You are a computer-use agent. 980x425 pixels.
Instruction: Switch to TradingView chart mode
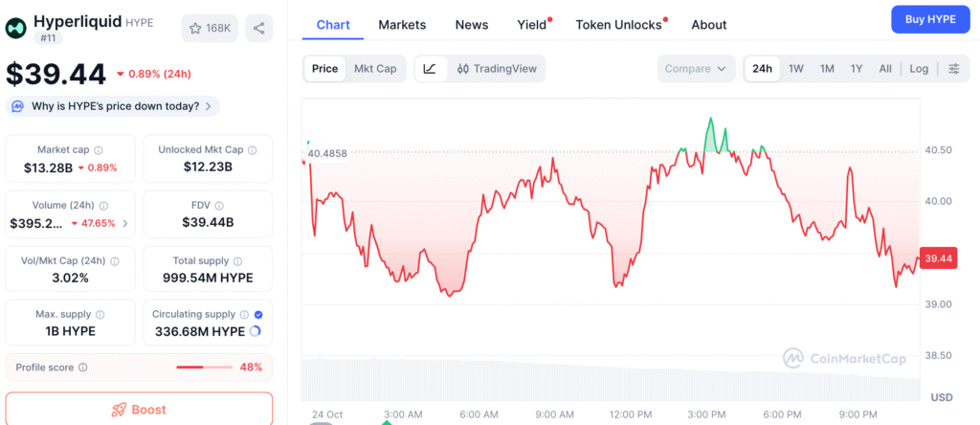[x=497, y=69]
